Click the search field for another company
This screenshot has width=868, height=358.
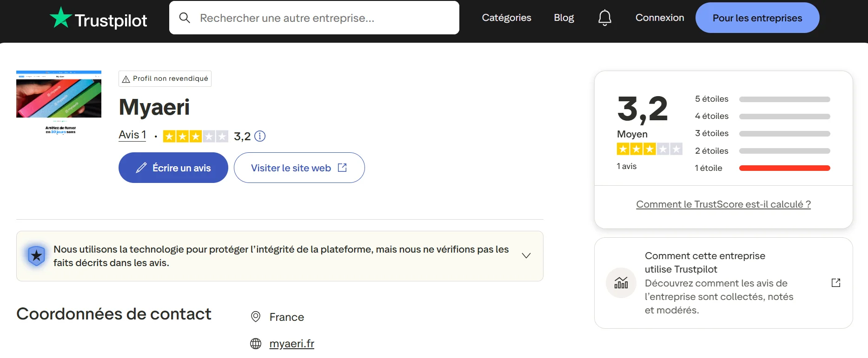point(314,18)
